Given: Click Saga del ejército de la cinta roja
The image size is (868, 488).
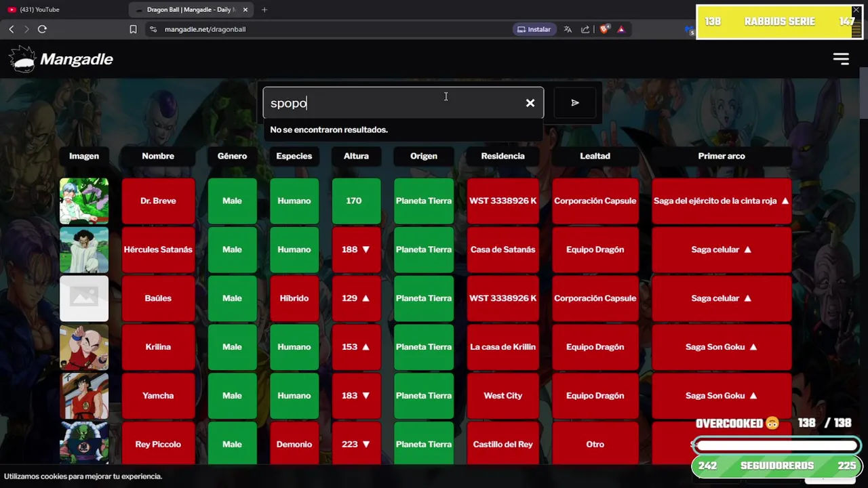Looking at the screenshot, I should point(722,201).
